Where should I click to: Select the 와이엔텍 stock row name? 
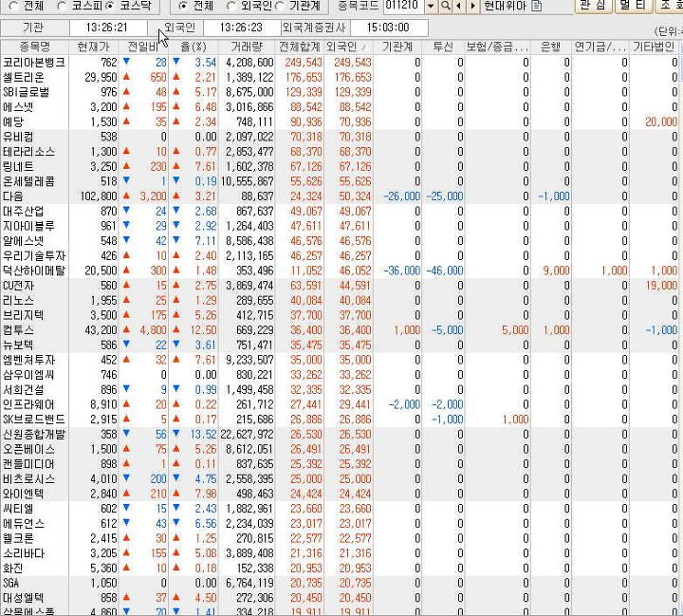[24, 494]
